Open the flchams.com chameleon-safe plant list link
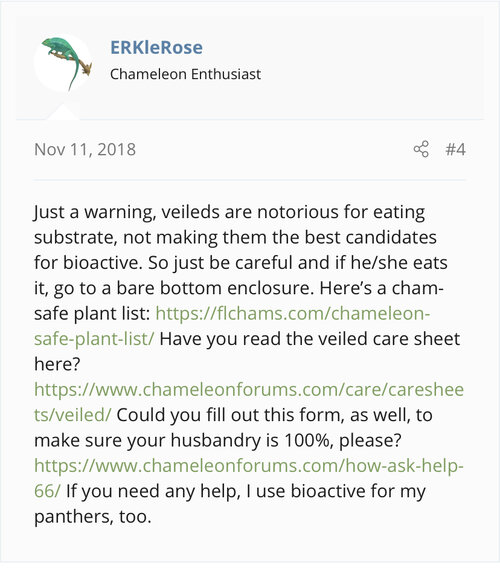The width and height of the screenshot is (500, 574). (x=292, y=313)
